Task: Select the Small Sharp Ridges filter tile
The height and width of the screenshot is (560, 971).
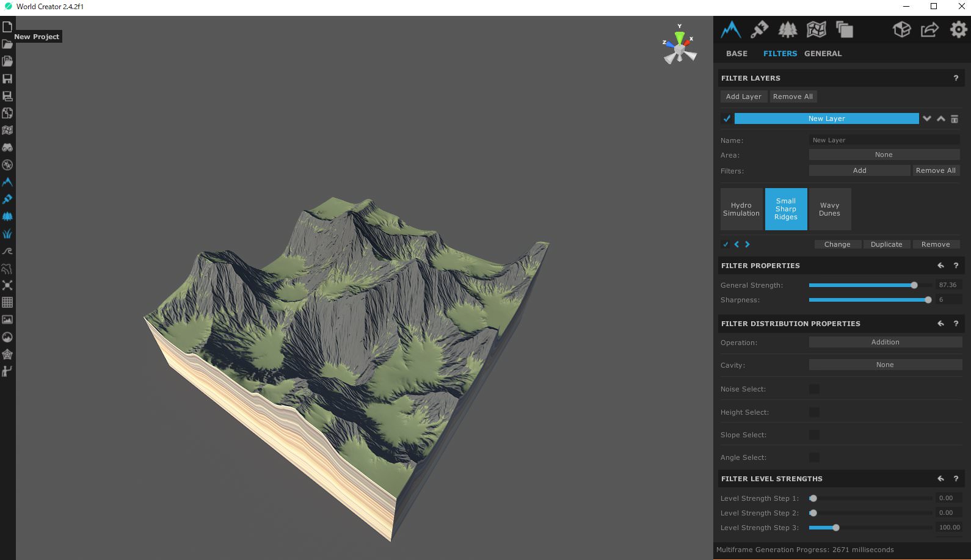Action: 786,209
